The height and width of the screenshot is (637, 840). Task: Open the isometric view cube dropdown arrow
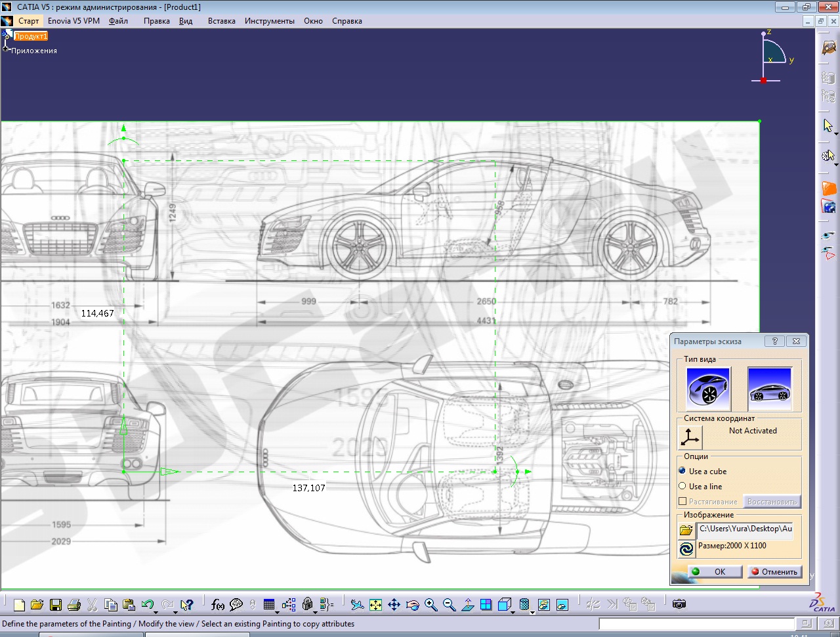pos(513,612)
